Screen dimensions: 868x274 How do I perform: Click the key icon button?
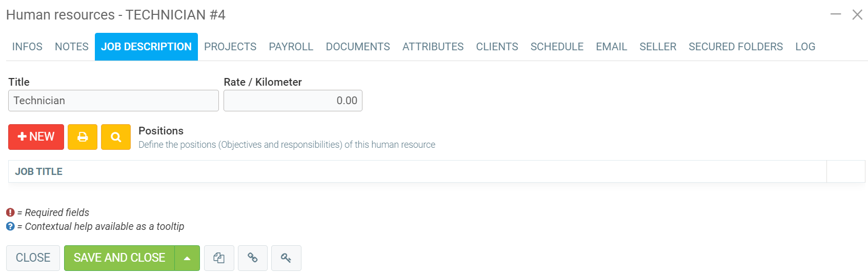point(286,258)
